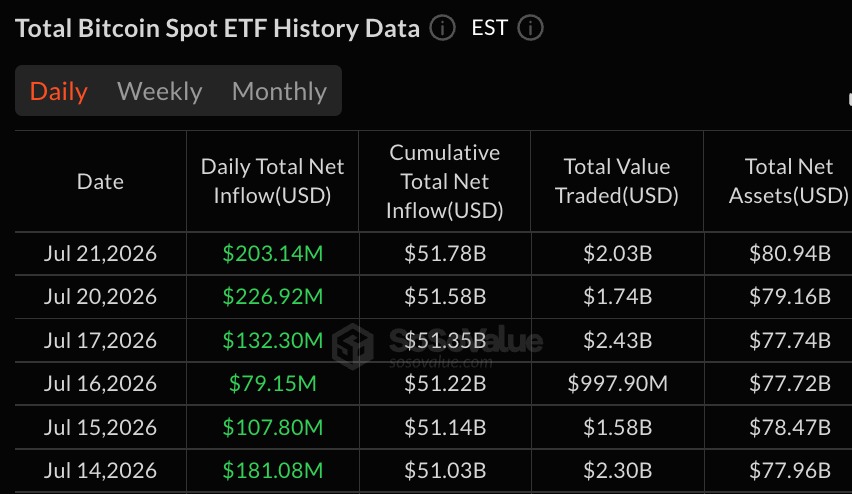Click the Date column header
The height and width of the screenshot is (494, 852).
coord(100,181)
